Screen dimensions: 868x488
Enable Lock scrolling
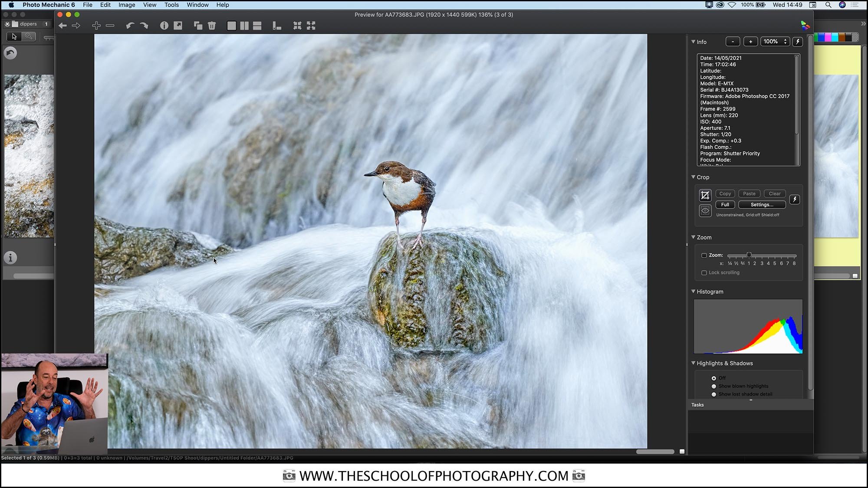(x=704, y=272)
